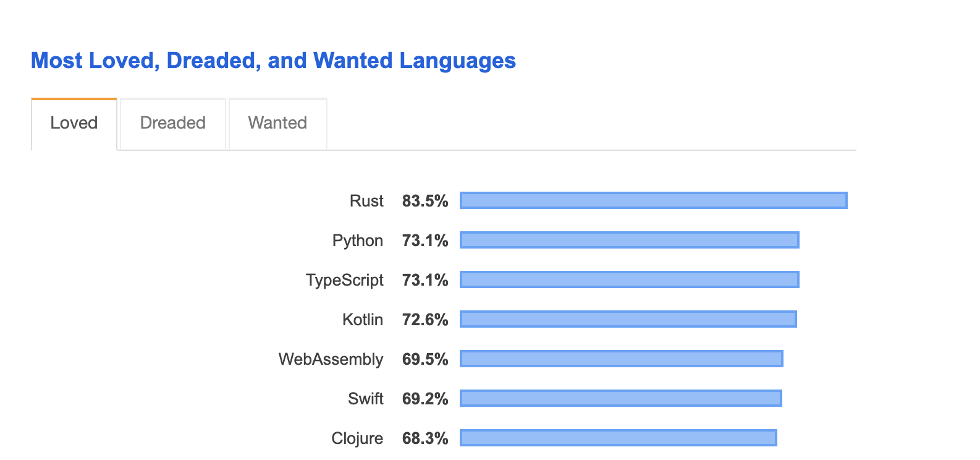Click the WebAssembly bar

tap(620, 359)
